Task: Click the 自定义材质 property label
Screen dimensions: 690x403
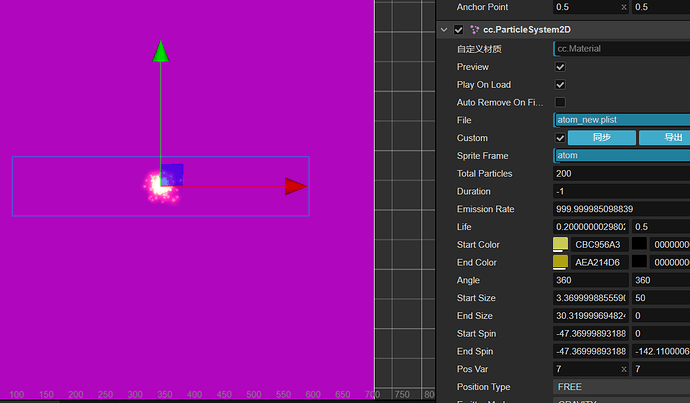Action: point(479,49)
